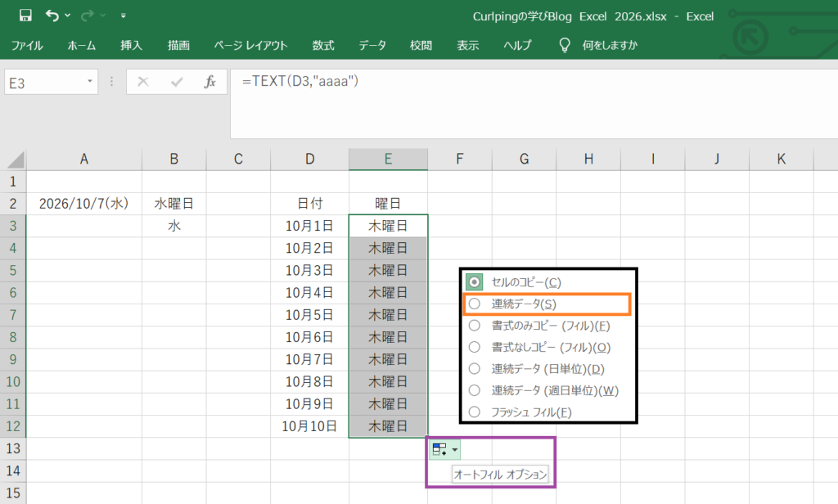838x504 pixels.
Task: Click the formula bar Cancel X icon
Action: pos(142,82)
